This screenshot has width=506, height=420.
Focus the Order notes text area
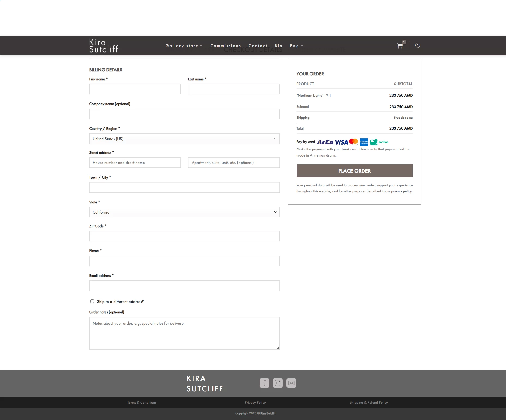pyautogui.click(x=184, y=333)
